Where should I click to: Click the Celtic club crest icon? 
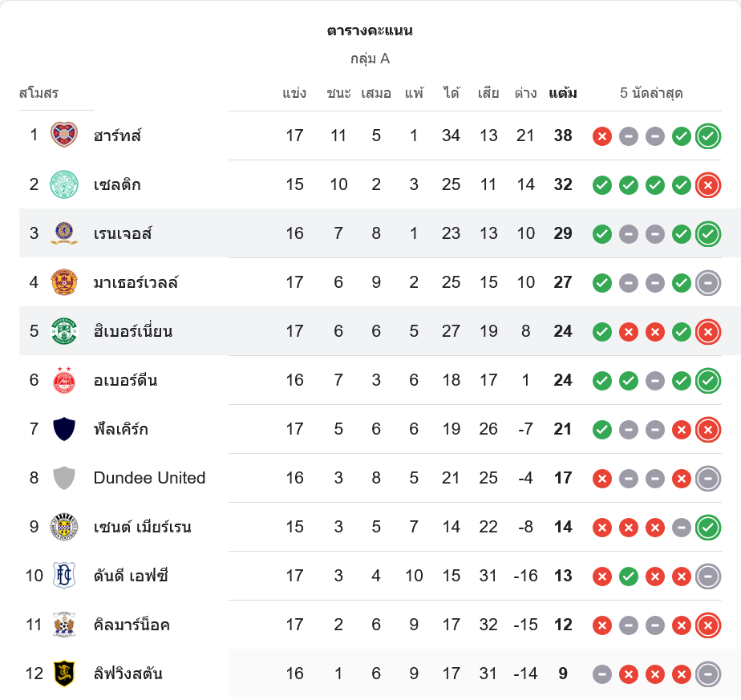tap(64, 184)
